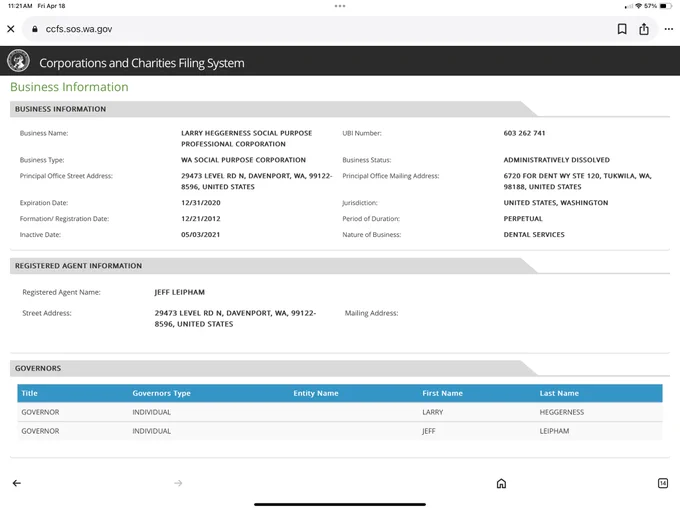This screenshot has width=680, height=510.
Task: Bookmark this page using the bookmark icon
Action: [622, 29]
